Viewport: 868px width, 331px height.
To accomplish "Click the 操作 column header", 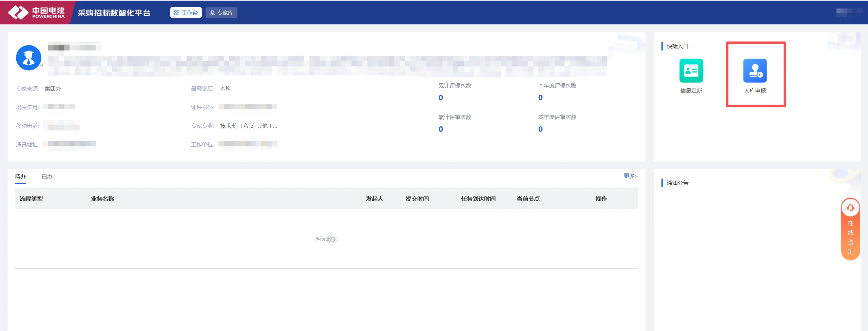I will click(601, 199).
